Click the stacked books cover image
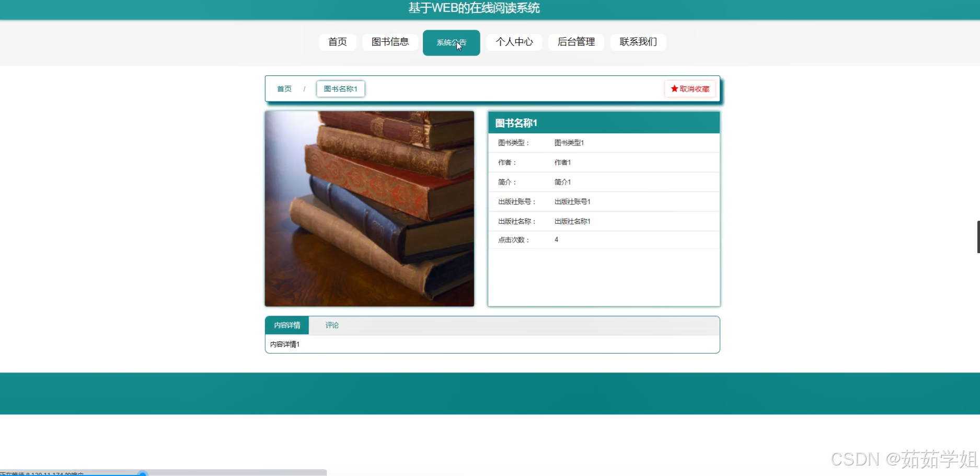This screenshot has height=476, width=980. click(x=369, y=208)
